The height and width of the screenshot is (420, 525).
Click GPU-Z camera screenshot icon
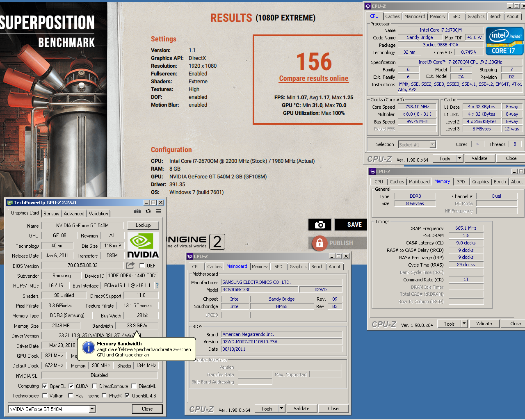tap(137, 211)
